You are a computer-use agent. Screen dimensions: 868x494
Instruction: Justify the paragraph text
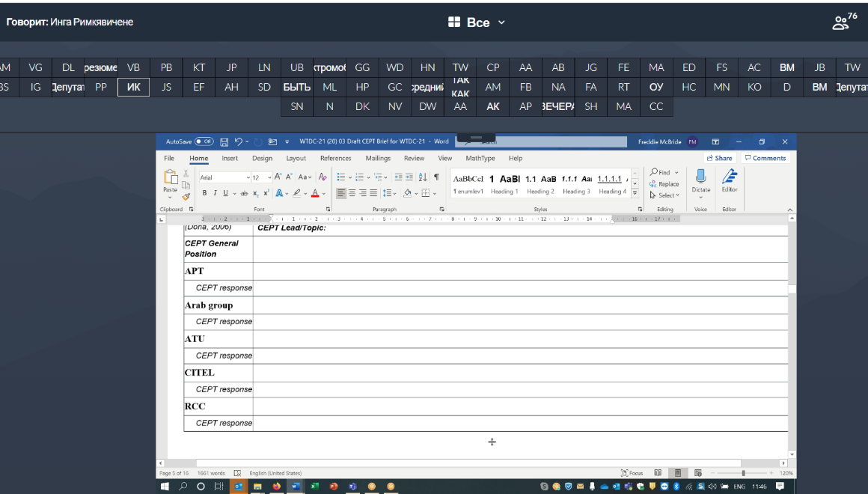373,193
